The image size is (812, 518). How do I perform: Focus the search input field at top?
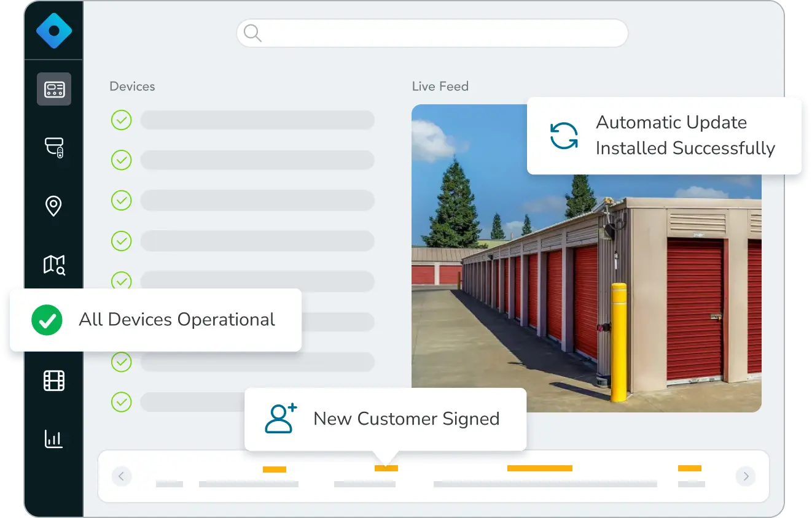442,33
